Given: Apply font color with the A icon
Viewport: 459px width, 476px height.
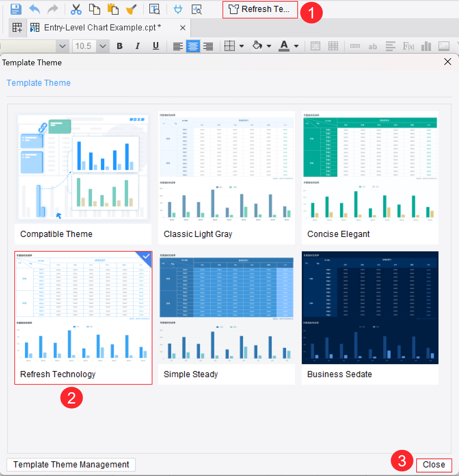Looking at the screenshot, I should [284, 46].
